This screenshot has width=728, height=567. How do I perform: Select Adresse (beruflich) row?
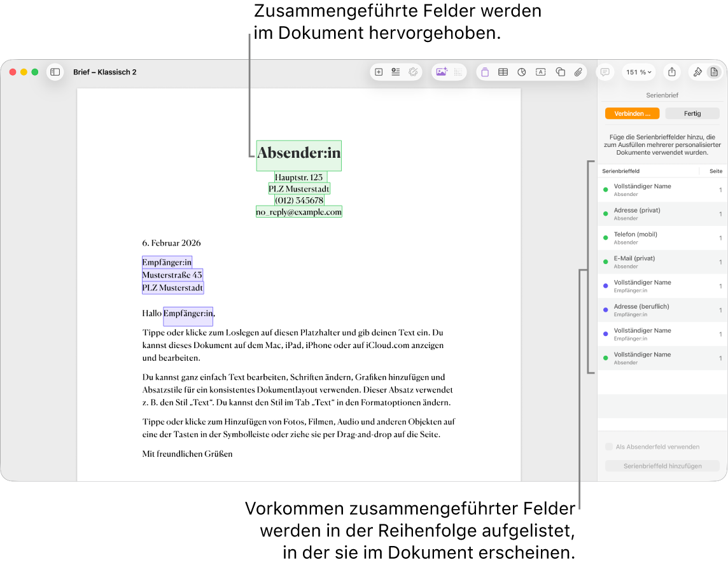pyautogui.click(x=662, y=311)
